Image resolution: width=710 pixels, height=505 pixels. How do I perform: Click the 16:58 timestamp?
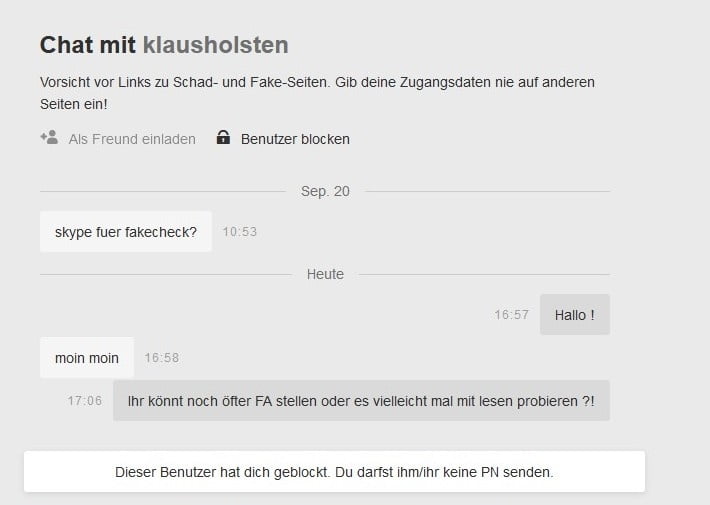pos(162,358)
